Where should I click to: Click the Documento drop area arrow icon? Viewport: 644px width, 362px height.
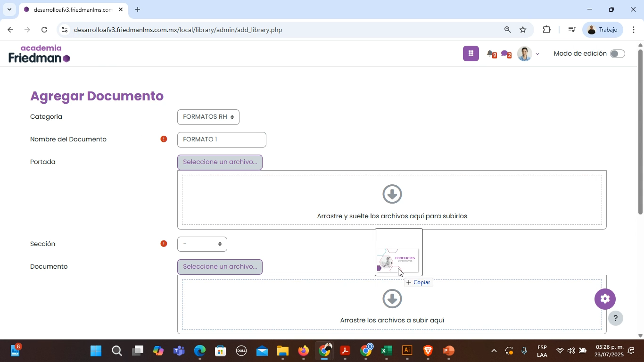[392, 298]
